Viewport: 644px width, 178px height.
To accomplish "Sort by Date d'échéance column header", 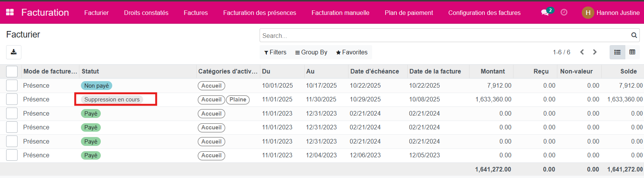I will click(374, 71).
